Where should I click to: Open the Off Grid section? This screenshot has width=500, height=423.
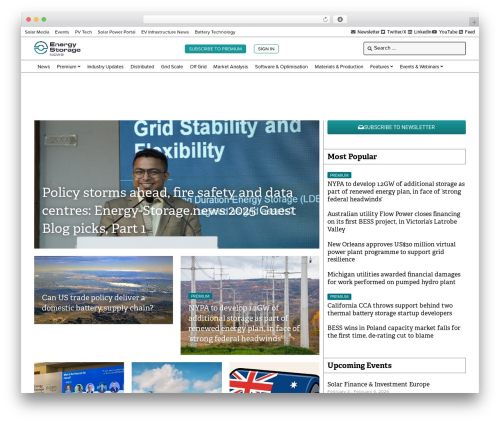coord(198,67)
